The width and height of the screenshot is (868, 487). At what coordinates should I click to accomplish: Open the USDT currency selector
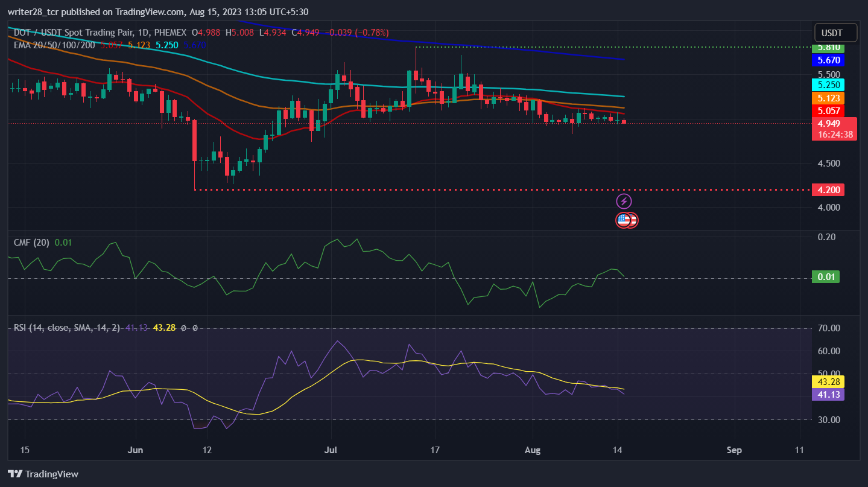point(835,33)
